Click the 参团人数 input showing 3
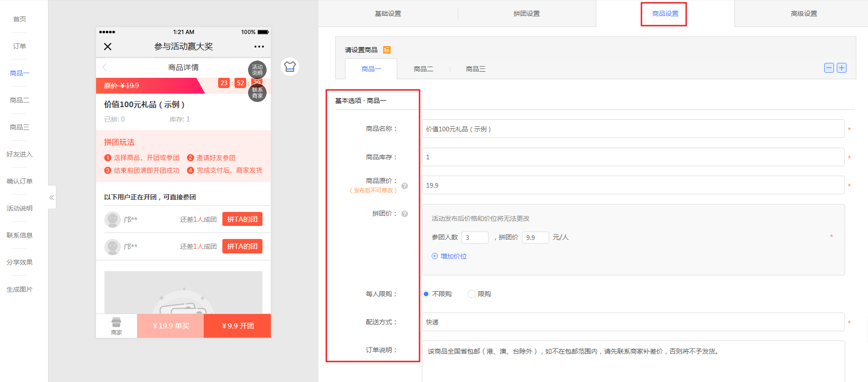This screenshot has width=868, height=382. pos(475,238)
